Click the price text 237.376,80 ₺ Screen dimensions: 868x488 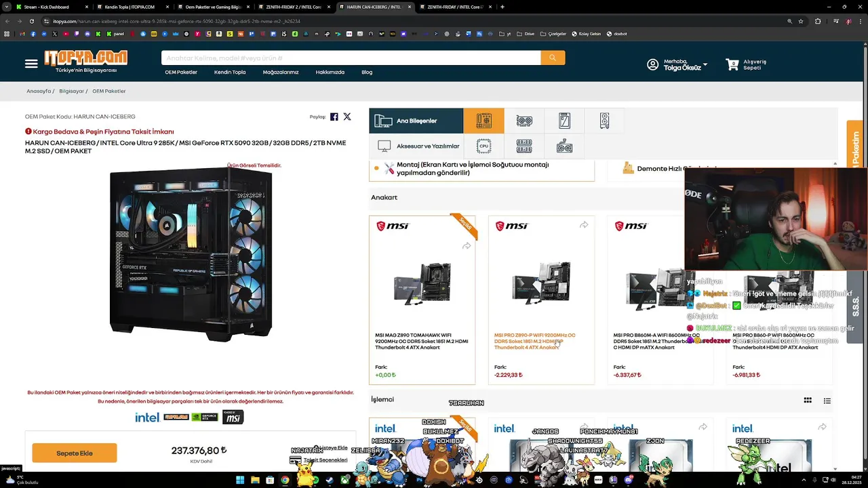click(199, 451)
